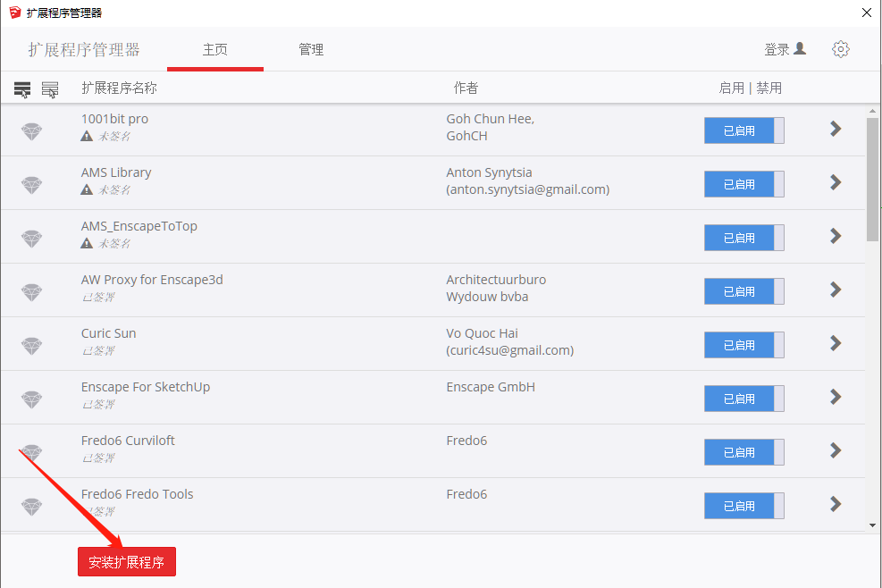This screenshot has height=588, width=882.
Task: Click the extension list vertical scrollbar thumb
Action: [x=872, y=179]
